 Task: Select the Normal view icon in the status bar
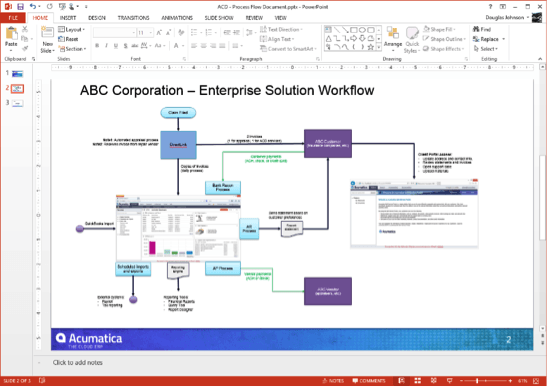[401, 381]
